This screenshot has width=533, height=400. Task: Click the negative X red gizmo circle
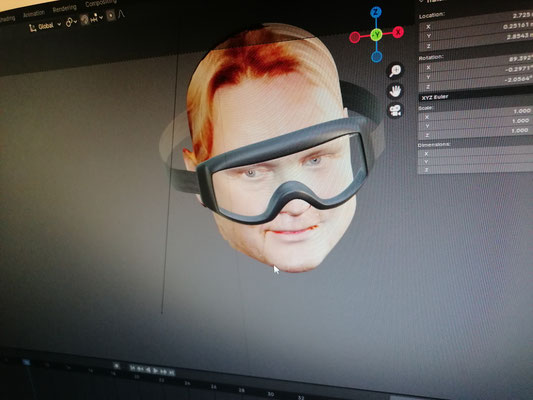355,37
